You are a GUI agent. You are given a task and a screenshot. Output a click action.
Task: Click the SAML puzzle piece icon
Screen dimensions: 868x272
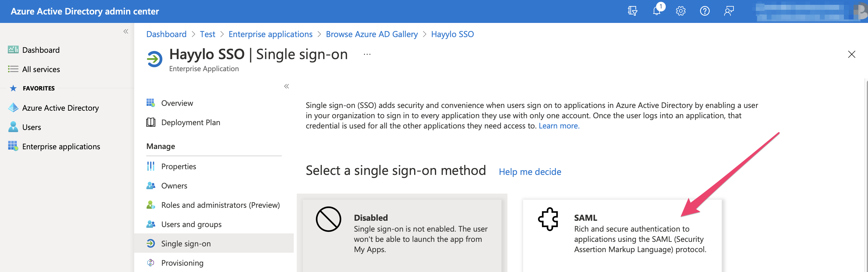[548, 219]
